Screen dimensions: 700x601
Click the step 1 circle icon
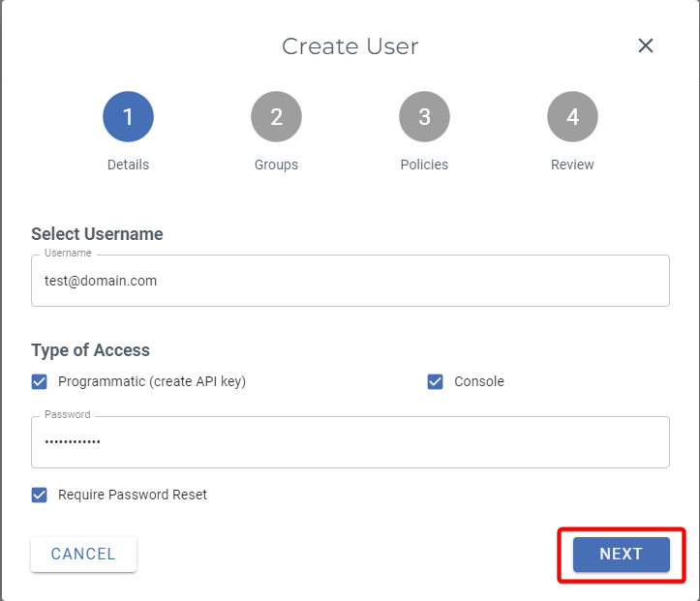pos(128,117)
